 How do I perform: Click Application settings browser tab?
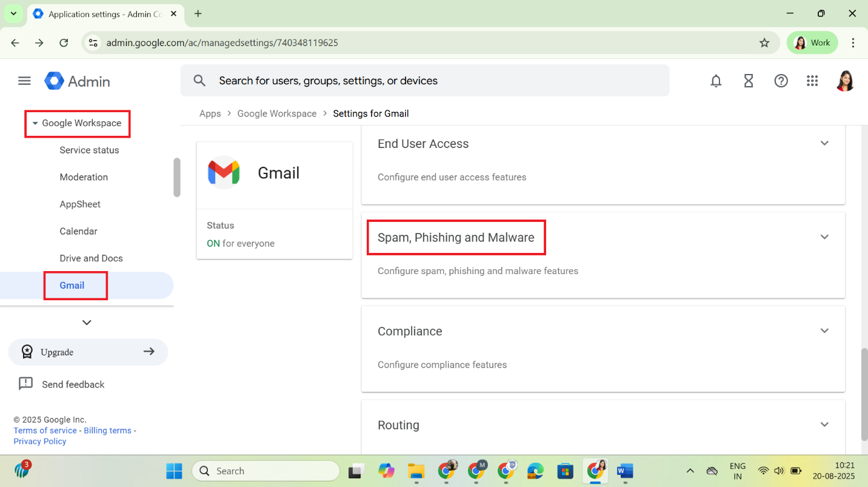105,14
